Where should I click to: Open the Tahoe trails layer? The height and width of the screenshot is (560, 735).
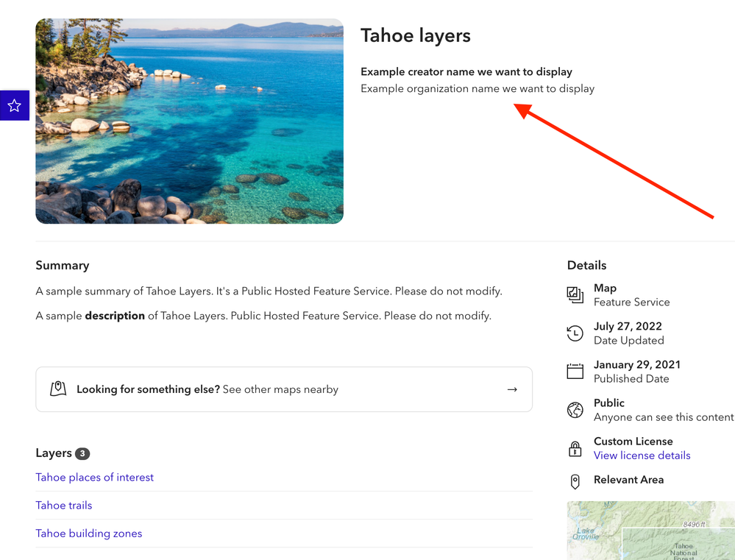[x=64, y=506]
